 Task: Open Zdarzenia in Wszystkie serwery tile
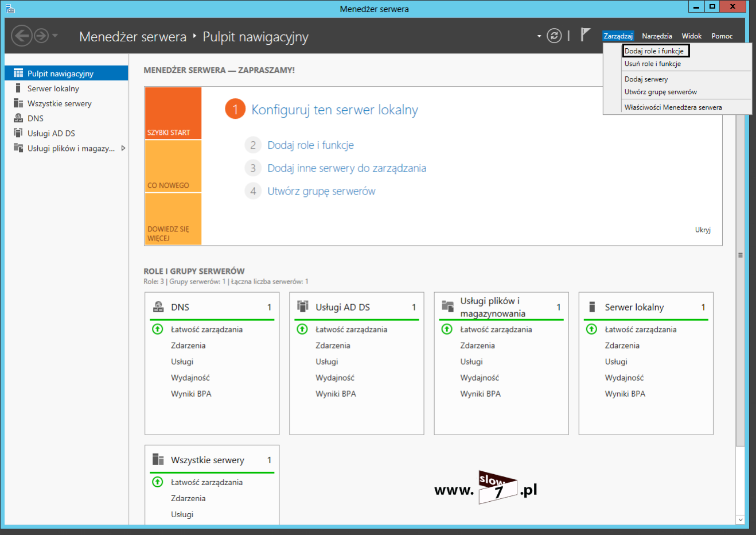click(188, 498)
